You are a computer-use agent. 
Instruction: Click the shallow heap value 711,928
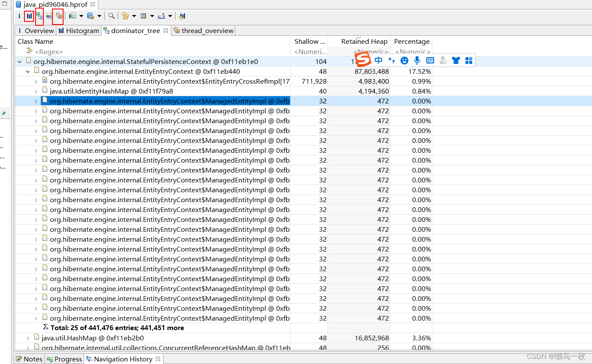(314, 82)
